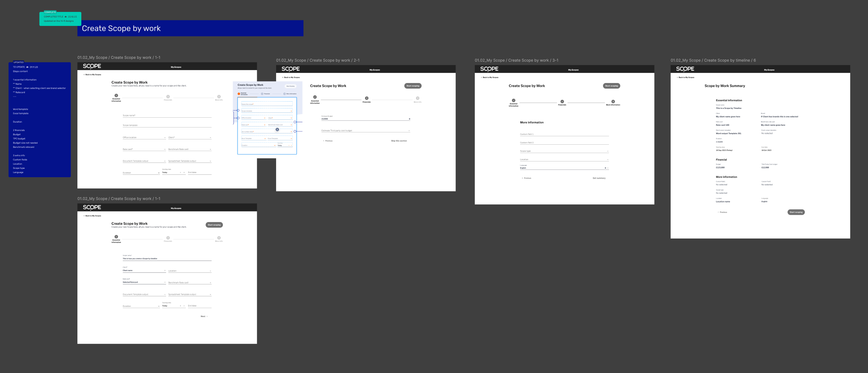Viewport: 868px width, 373px height.
Task: Open the Client* dropdown in the empty 1-1 frame
Action: (190, 137)
